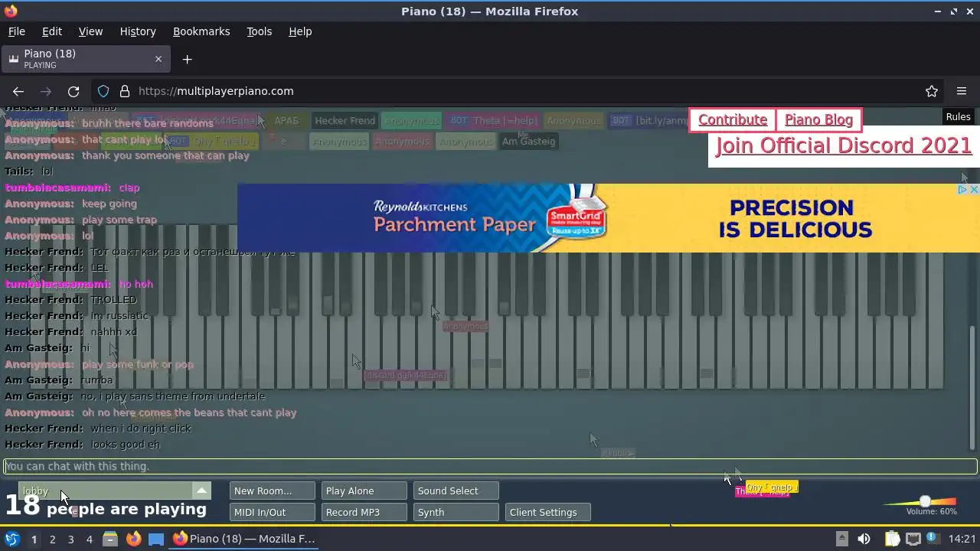Open the Rules button
The height and width of the screenshot is (551, 980).
click(x=958, y=117)
